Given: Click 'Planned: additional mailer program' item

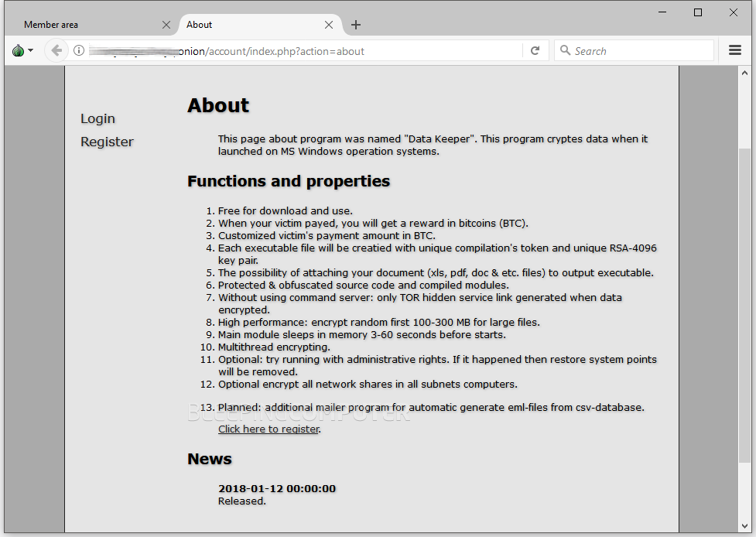Looking at the screenshot, I should point(431,407).
